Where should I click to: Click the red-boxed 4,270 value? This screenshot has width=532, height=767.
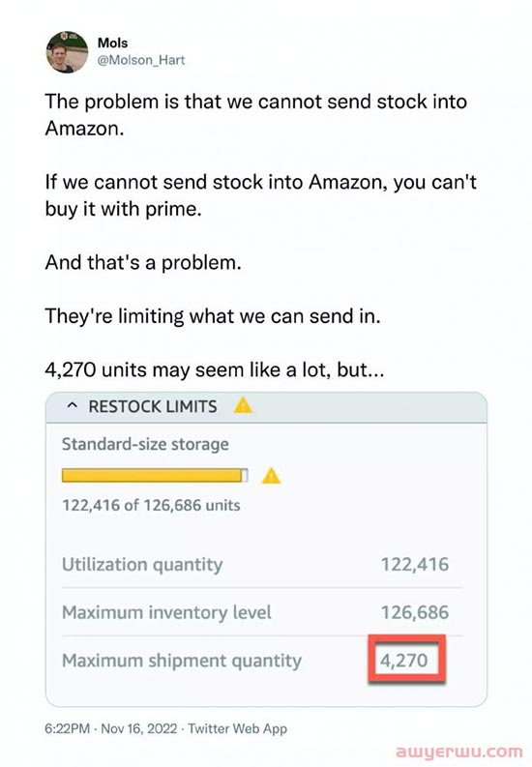click(x=406, y=660)
